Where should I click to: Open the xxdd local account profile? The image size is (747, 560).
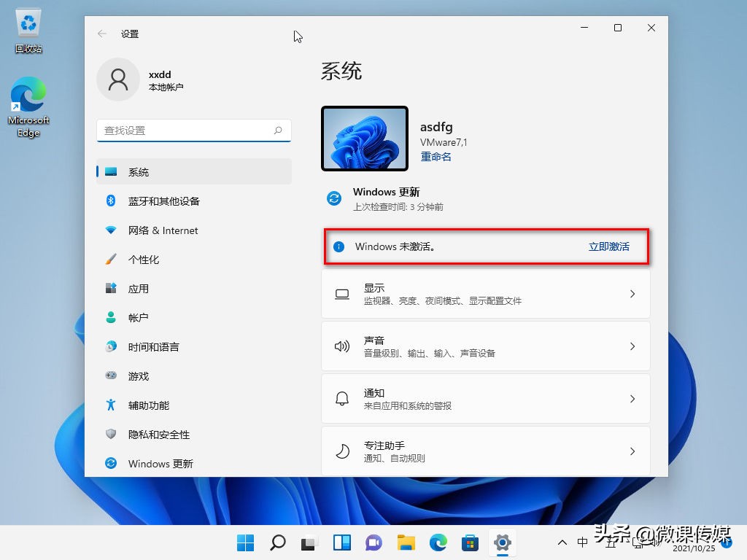pos(142,79)
